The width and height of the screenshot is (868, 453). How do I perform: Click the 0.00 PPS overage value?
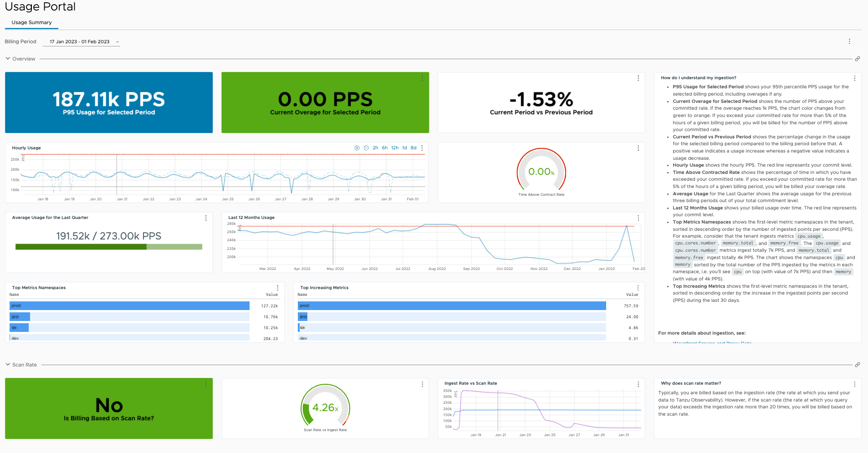click(325, 99)
